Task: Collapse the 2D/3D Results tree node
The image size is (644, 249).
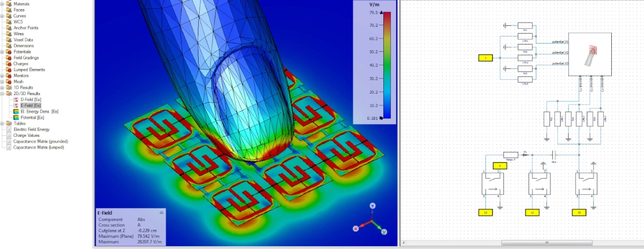Action: [3, 94]
